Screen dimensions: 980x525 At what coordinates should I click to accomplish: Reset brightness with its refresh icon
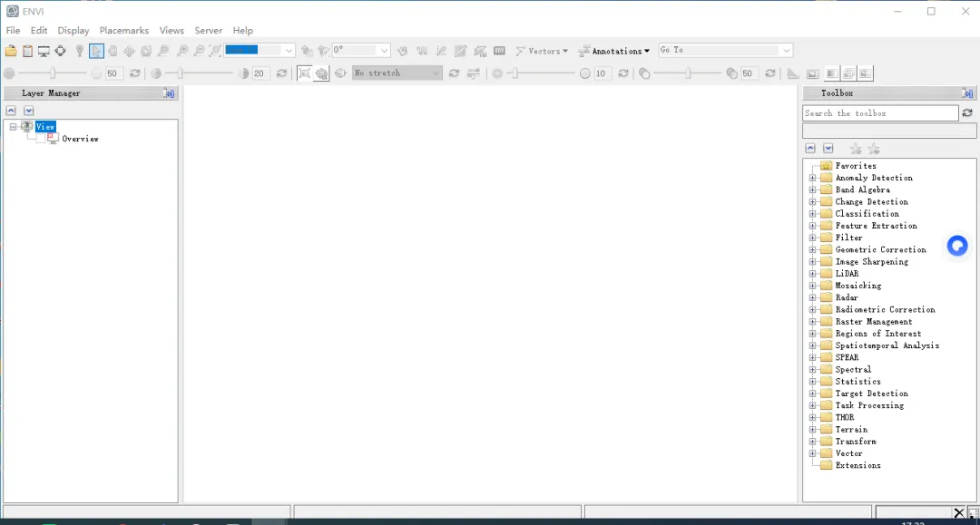(135, 73)
